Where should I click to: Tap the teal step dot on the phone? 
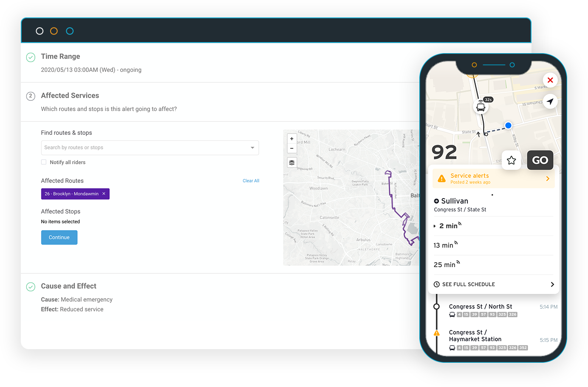pos(512,65)
